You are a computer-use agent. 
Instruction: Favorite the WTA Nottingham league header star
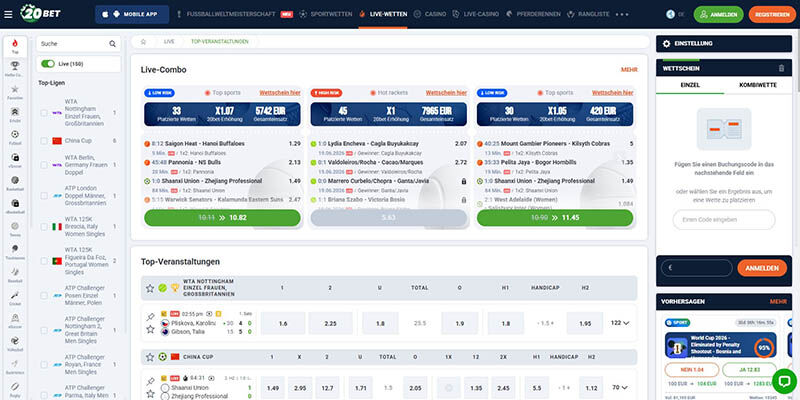(x=150, y=288)
